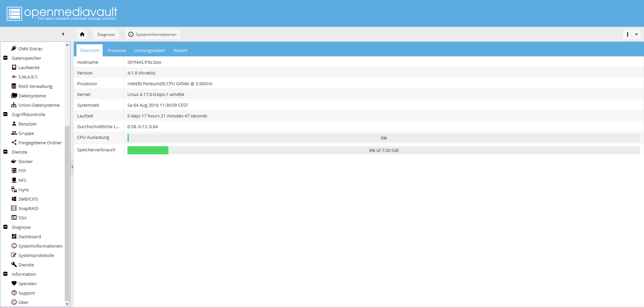The image size is (644, 307).
Task: Click the SSH terminal icon
Action: (x=14, y=217)
